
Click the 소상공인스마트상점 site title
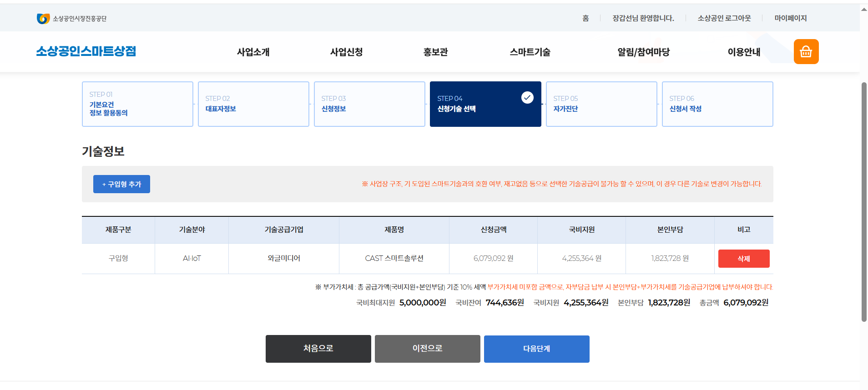click(x=86, y=51)
